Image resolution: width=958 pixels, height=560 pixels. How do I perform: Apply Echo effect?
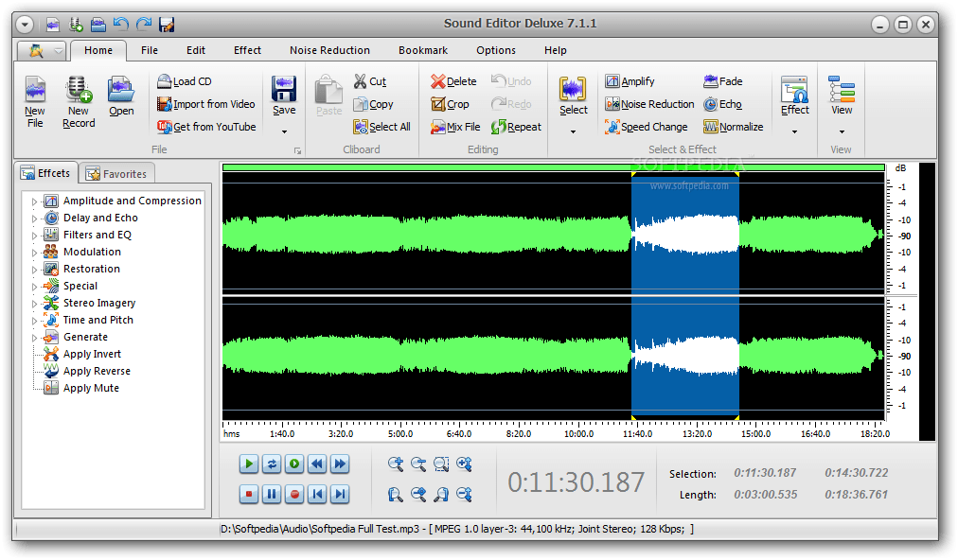click(723, 104)
